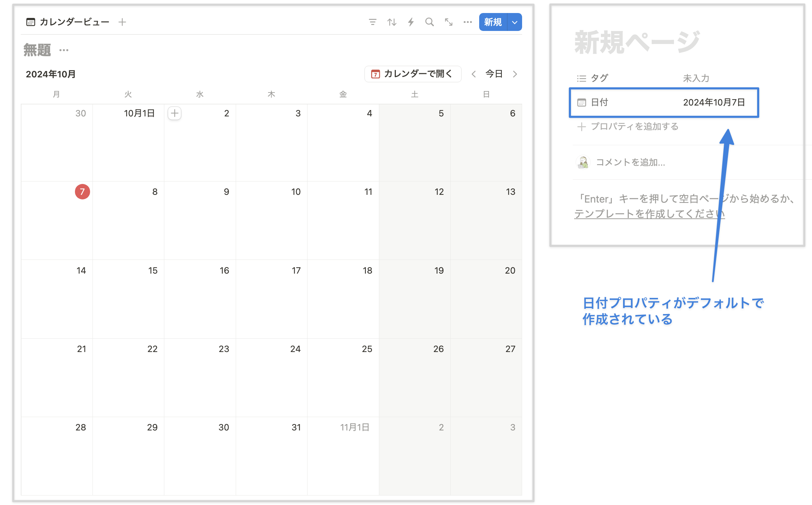
Task: Click the day 27 calendar cell
Action: click(486, 378)
